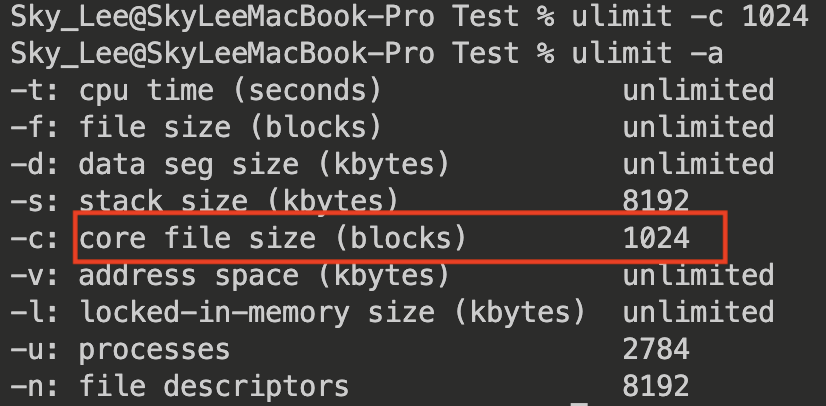The height and width of the screenshot is (406, 826).
Task: Click the unlimited value for file size
Action: pos(698,127)
